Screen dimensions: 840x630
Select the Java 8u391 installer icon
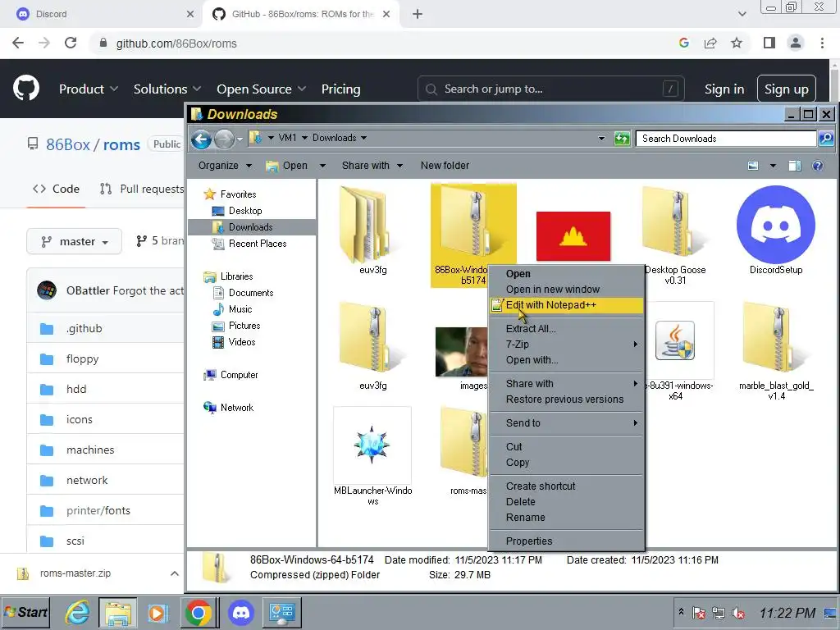[675, 340]
